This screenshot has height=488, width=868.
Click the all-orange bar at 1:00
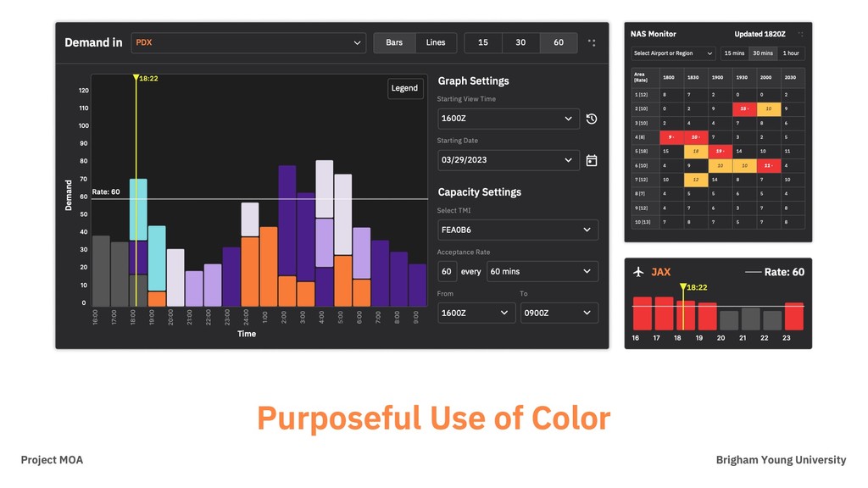pos(269,267)
